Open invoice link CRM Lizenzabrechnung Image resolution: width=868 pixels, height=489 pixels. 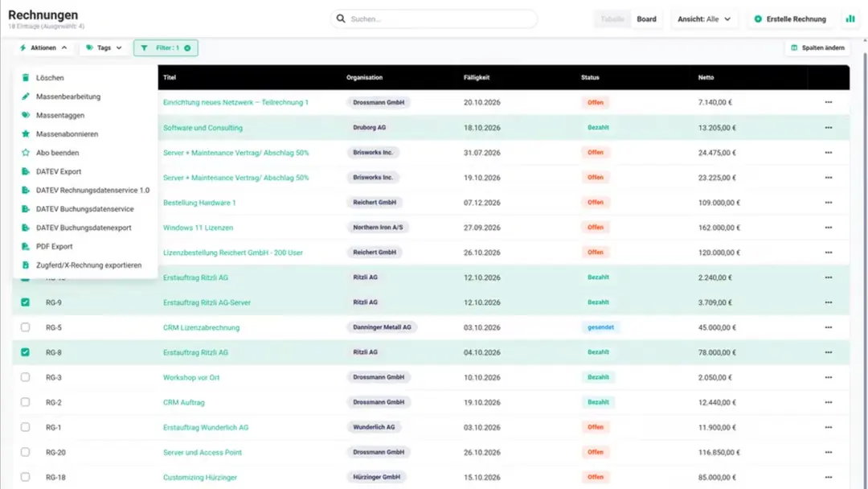(201, 328)
